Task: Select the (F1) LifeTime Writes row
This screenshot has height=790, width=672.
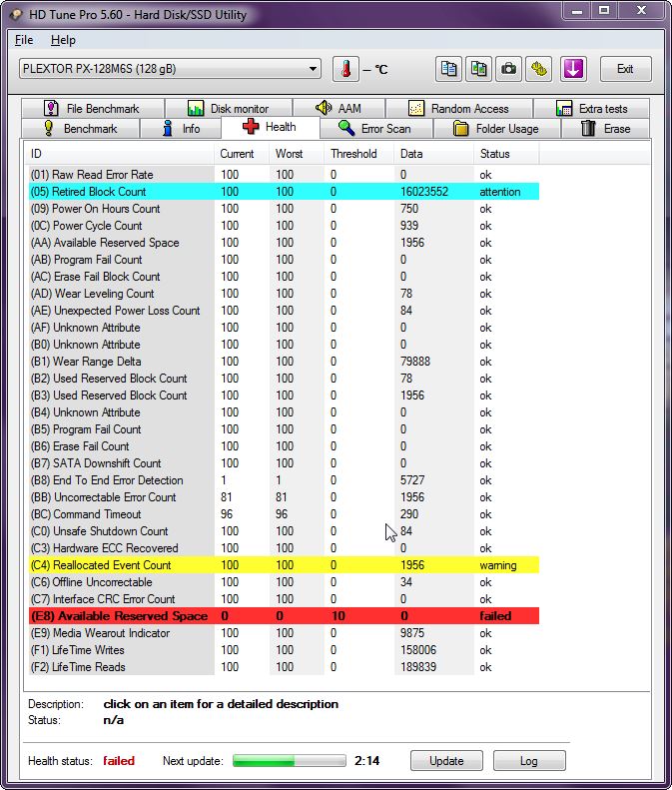Action: (x=285, y=650)
